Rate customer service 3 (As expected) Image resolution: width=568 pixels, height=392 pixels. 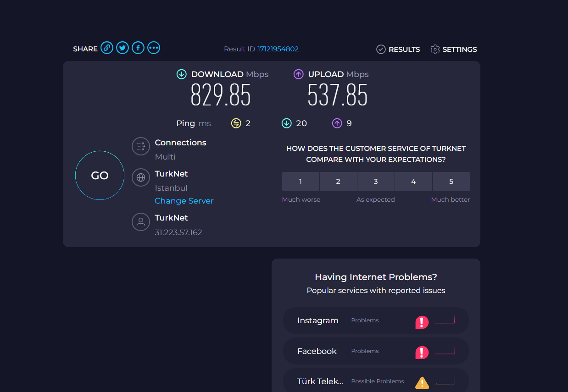[x=376, y=182]
